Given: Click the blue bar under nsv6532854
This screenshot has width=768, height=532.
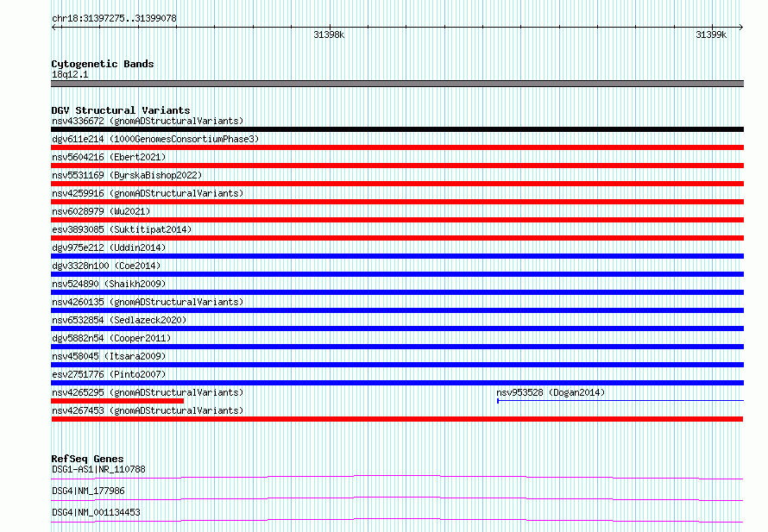Looking at the screenshot, I should (x=397, y=329).
